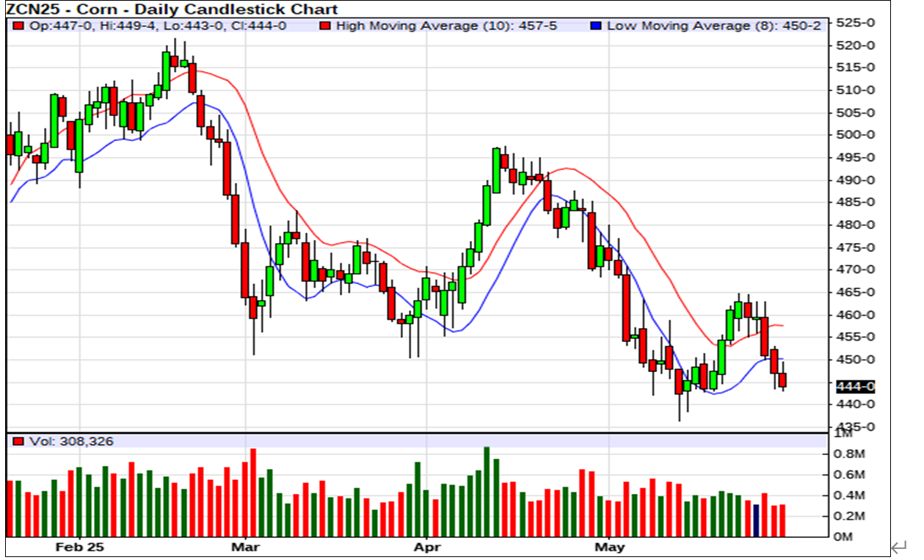Screen dimensions: 924x560
Task: Click the tallest green volume bar in April
Action: [x=487, y=491]
